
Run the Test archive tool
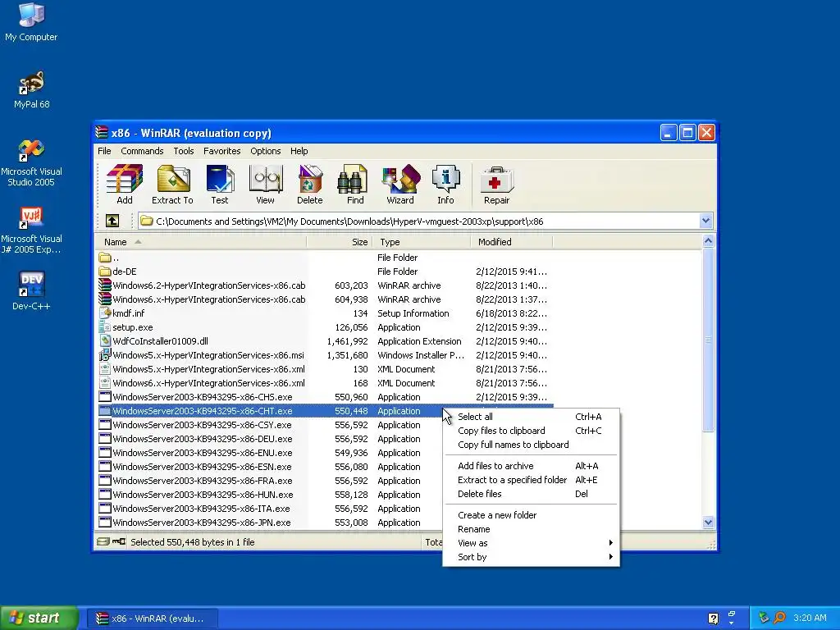[x=220, y=185]
